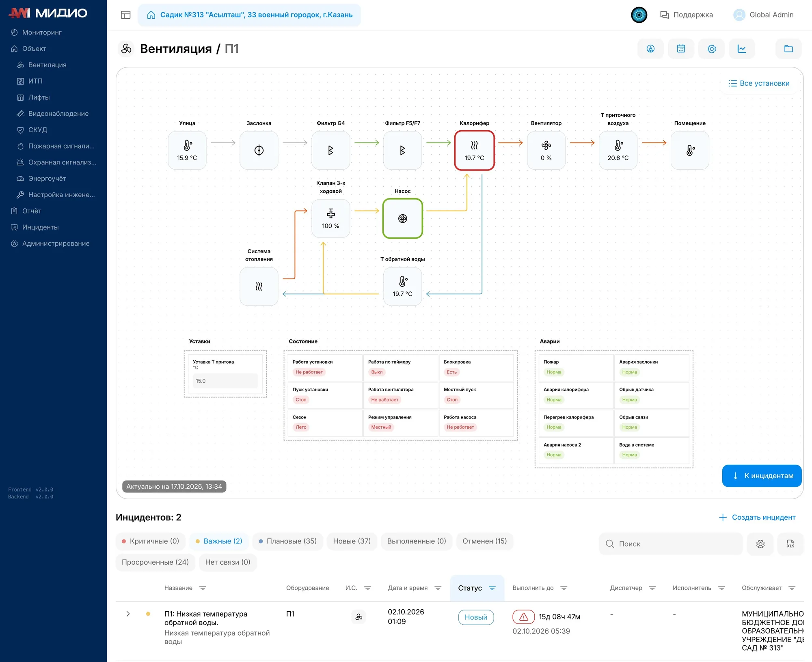Select the Заслонка damper node
The width and height of the screenshot is (812, 662).
(259, 150)
